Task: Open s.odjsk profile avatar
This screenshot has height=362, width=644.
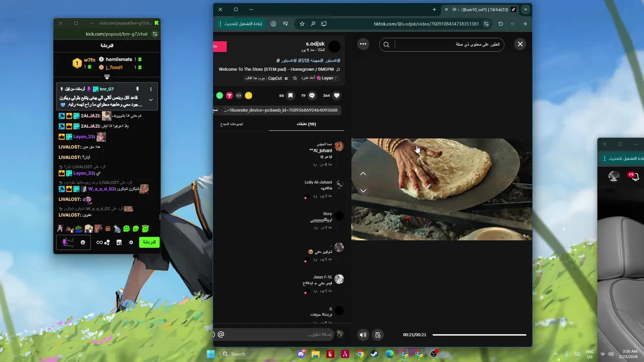Action: pos(334,47)
